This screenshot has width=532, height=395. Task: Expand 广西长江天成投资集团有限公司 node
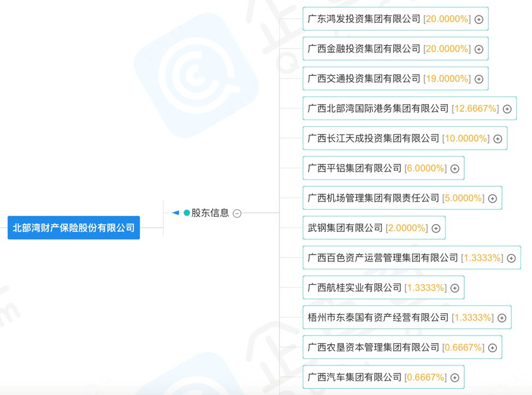(x=498, y=138)
